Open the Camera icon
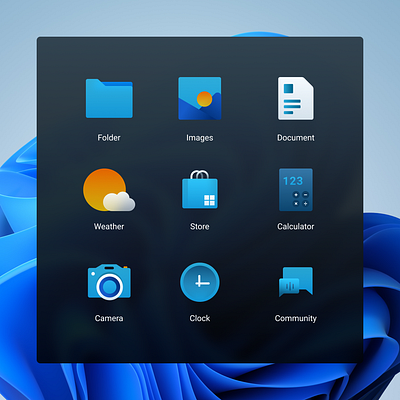The height and width of the screenshot is (400, 400). pos(109,282)
